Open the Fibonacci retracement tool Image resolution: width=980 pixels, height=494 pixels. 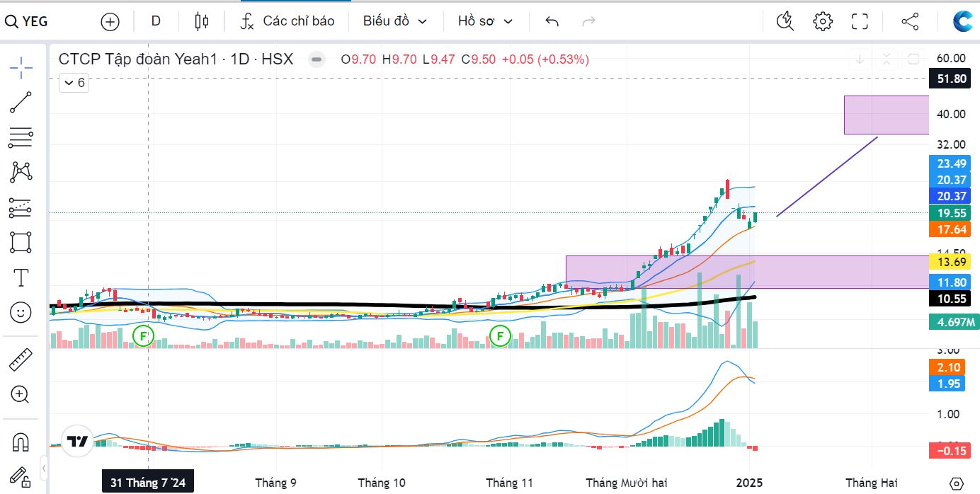21,137
